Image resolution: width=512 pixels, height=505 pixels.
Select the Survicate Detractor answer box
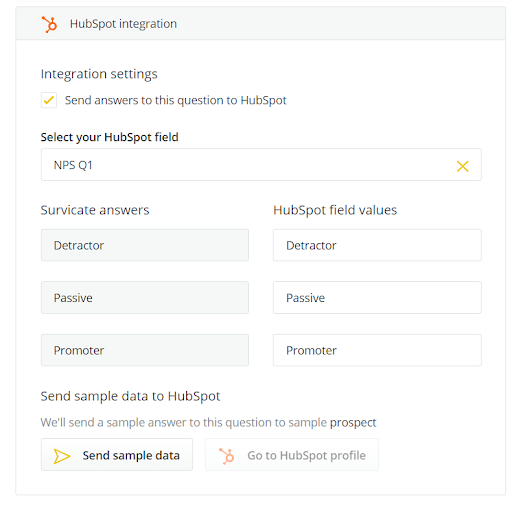click(145, 245)
